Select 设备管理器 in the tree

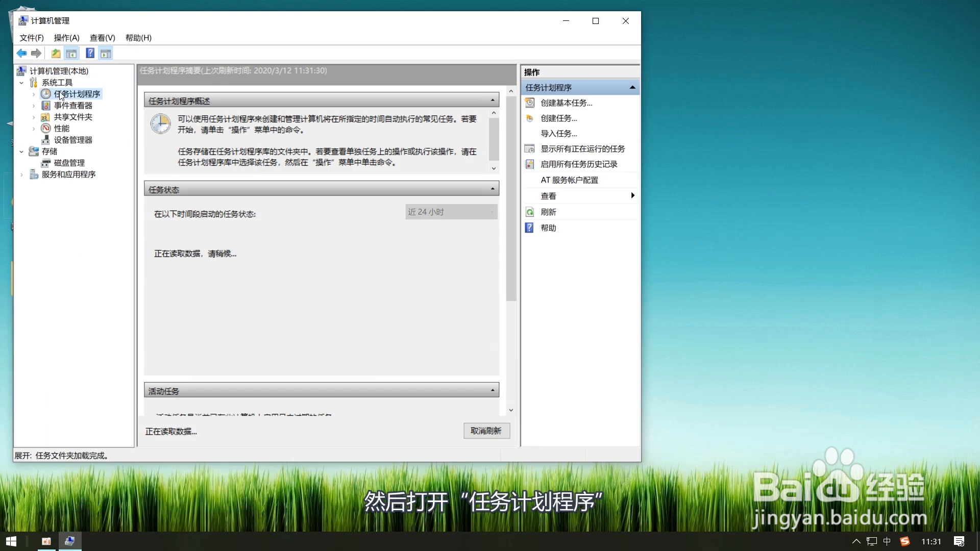[x=73, y=140]
